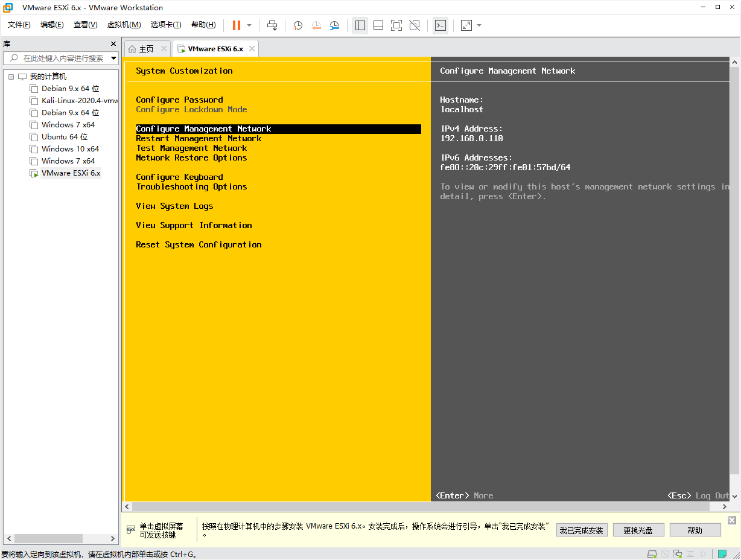Click the 我已完成安装 button
Image resolution: width=741 pixels, height=560 pixels.
(581, 530)
